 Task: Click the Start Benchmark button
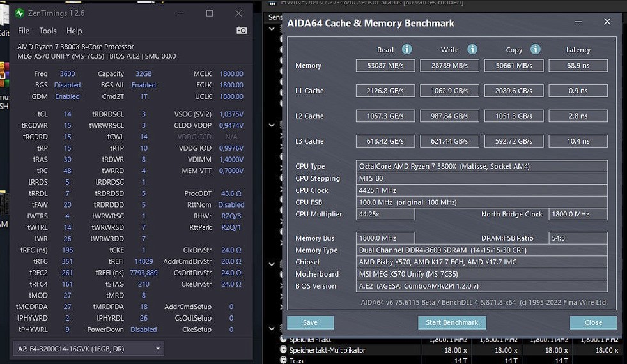coord(452,322)
